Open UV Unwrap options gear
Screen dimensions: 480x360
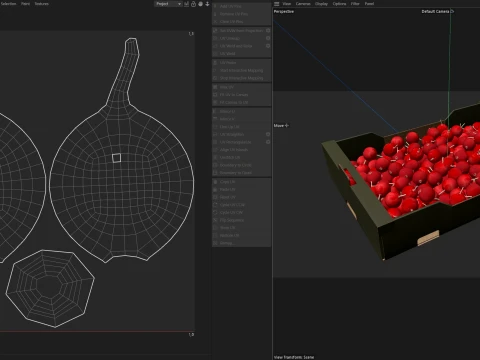pyautogui.click(x=268, y=38)
